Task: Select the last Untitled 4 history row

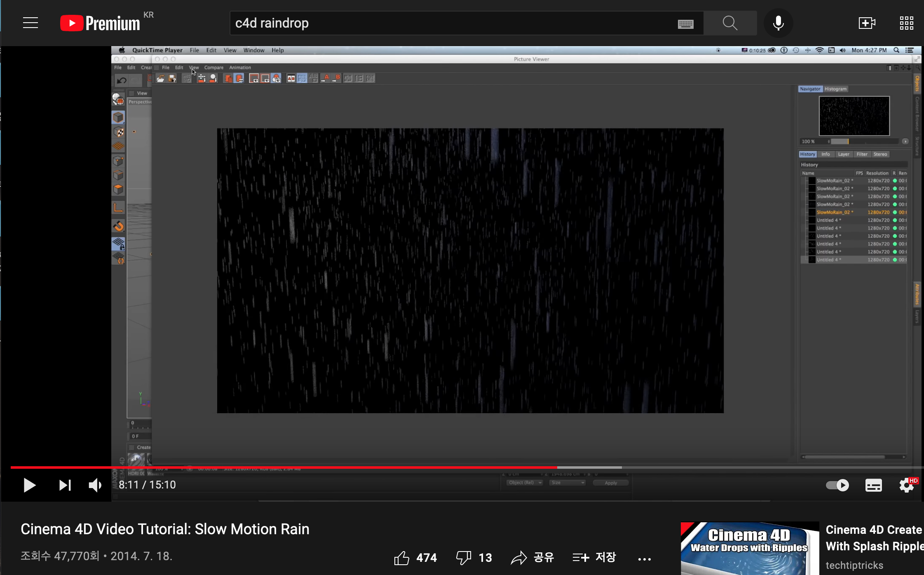Action: click(855, 260)
